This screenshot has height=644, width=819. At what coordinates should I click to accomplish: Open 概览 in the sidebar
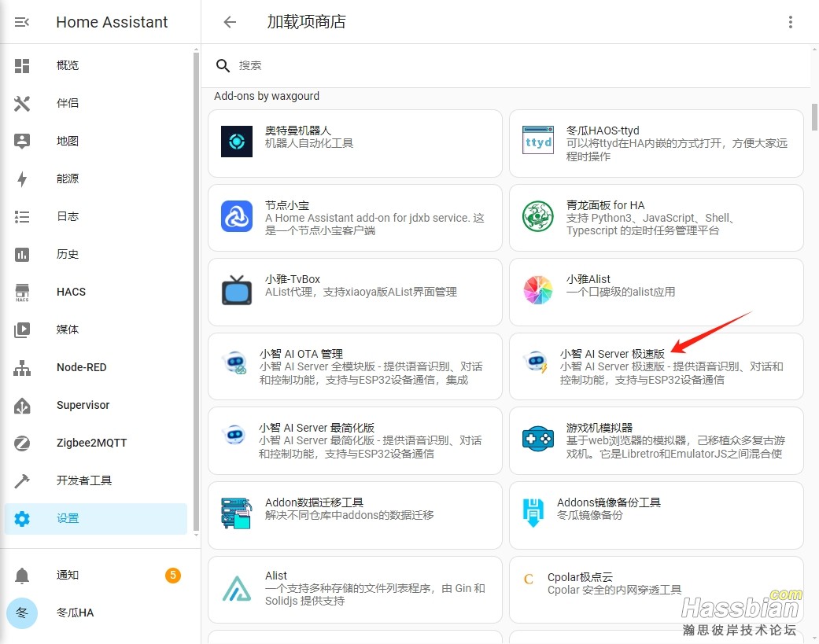(x=96, y=66)
